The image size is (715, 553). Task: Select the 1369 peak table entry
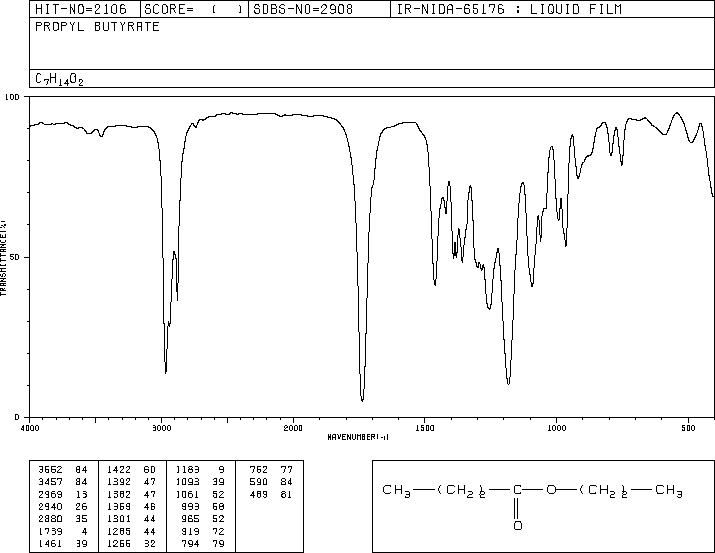131,506
